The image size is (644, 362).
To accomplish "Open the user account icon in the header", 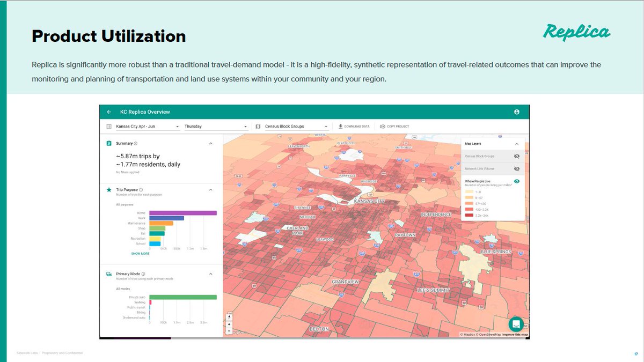I will (x=517, y=112).
